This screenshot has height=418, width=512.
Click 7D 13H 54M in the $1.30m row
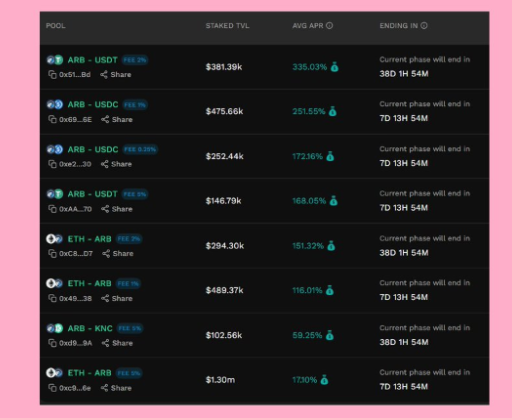404,387
